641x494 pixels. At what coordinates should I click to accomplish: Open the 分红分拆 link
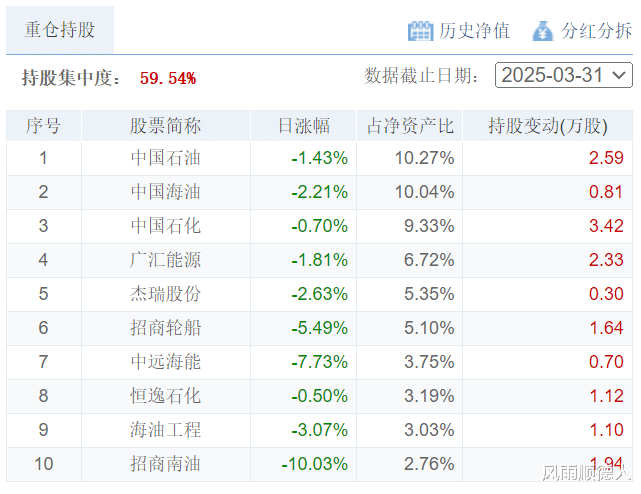596,31
